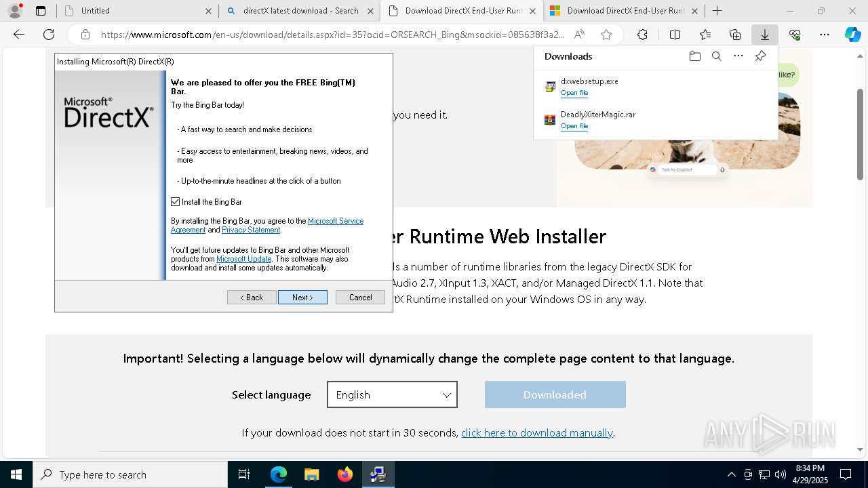
Task: Open the Select language dropdown
Action: pyautogui.click(x=392, y=394)
